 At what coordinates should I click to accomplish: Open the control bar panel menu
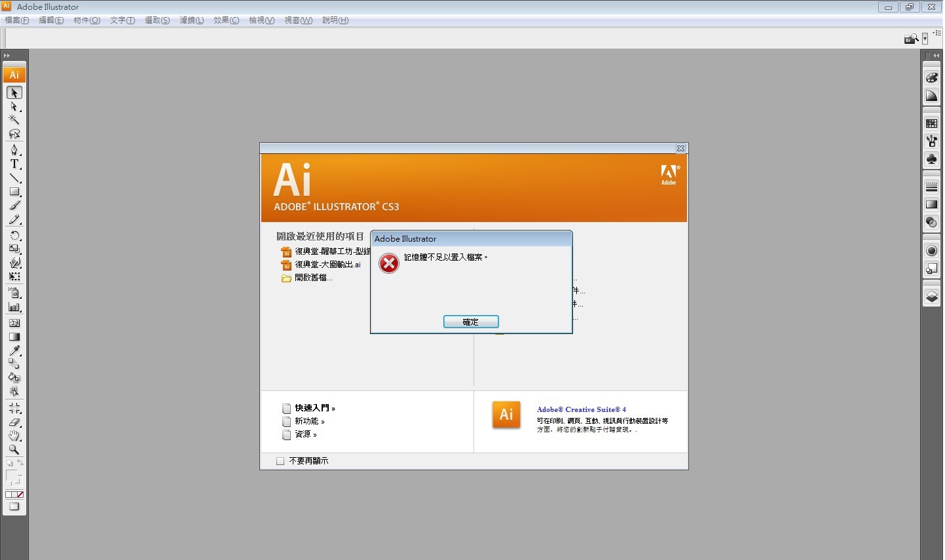(x=937, y=33)
